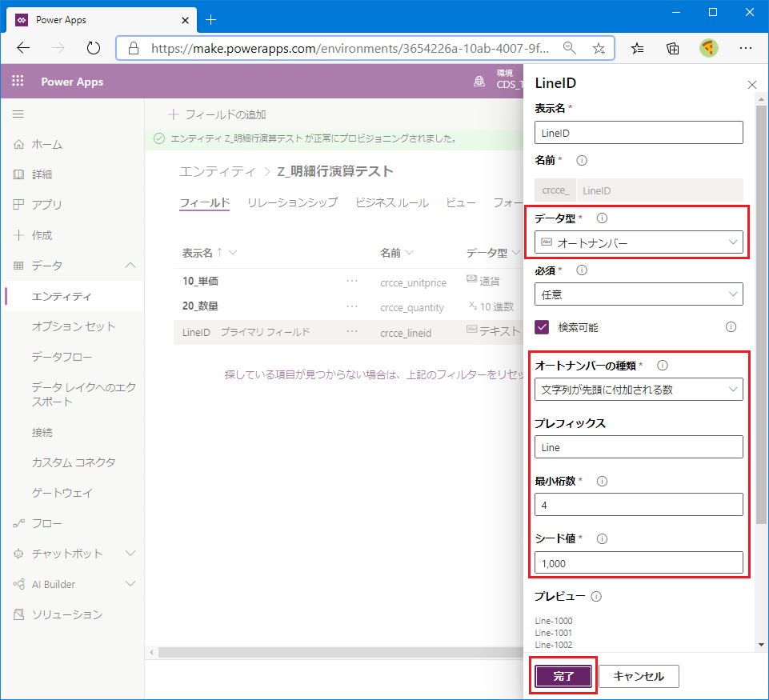Open the browser profile avatar

[709, 48]
